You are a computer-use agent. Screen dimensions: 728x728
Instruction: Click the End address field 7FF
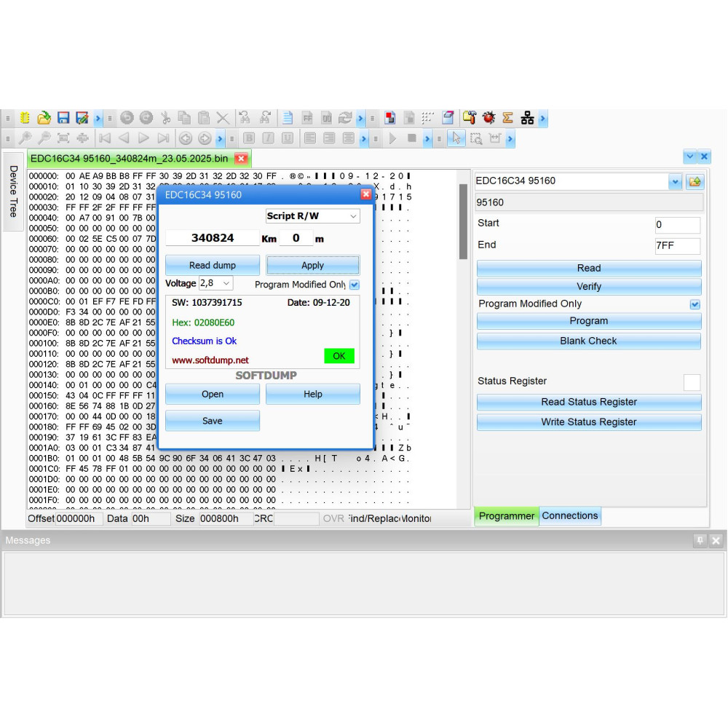point(677,245)
